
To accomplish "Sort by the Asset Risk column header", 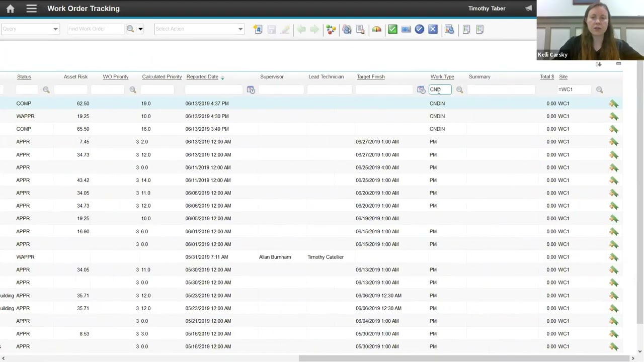I will pos(75,77).
